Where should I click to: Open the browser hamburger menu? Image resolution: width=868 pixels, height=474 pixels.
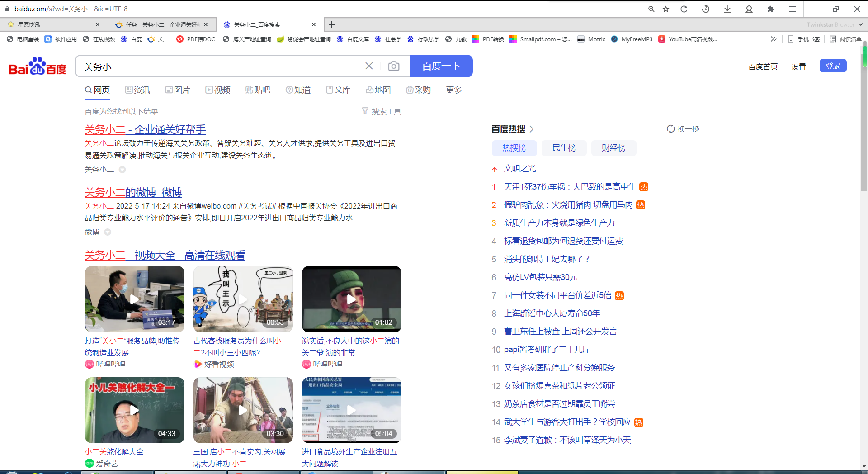tap(793, 9)
